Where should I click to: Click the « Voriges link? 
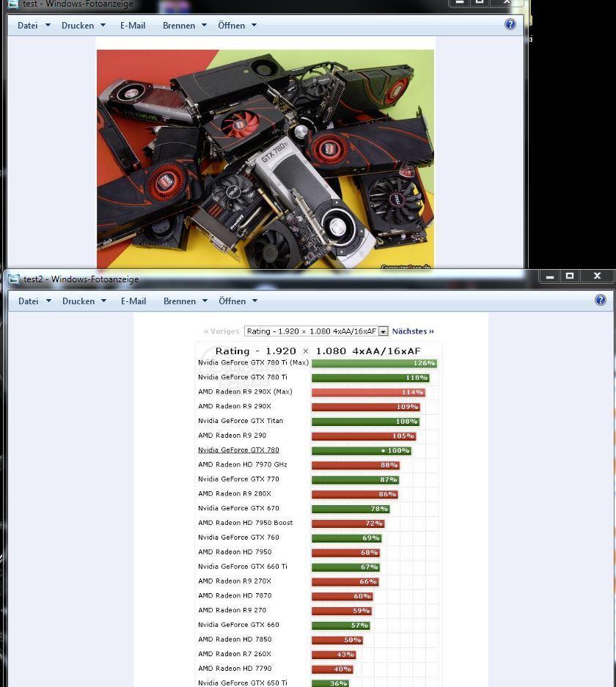(x=221, y=331)
